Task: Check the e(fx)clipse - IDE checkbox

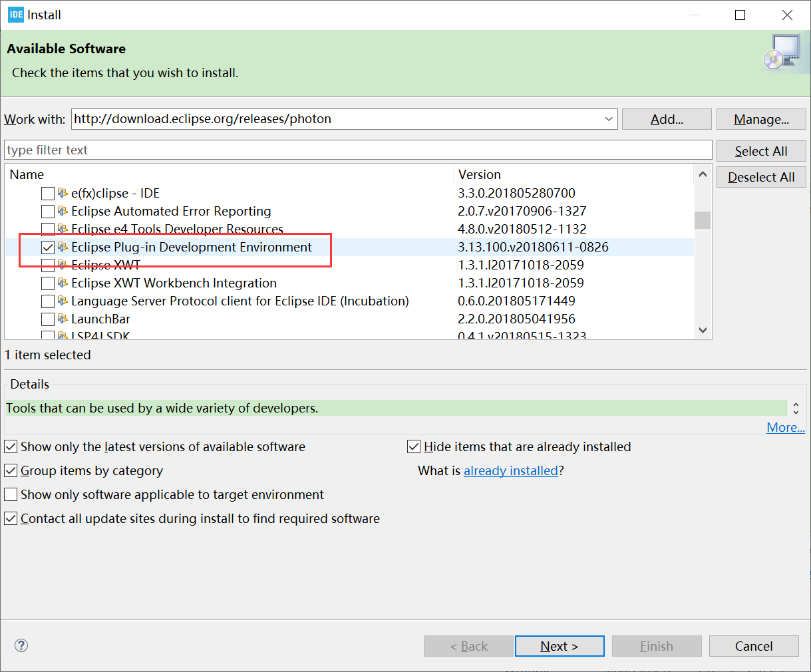Action: [x=48, y=194]
